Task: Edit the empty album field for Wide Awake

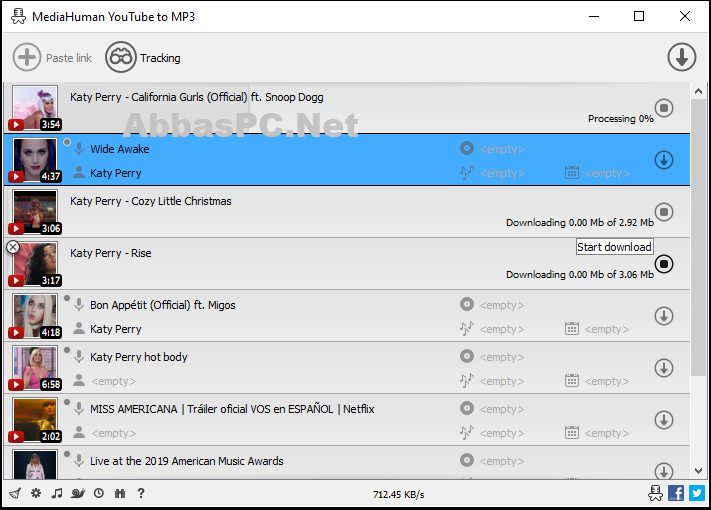Action: [502, 149]
